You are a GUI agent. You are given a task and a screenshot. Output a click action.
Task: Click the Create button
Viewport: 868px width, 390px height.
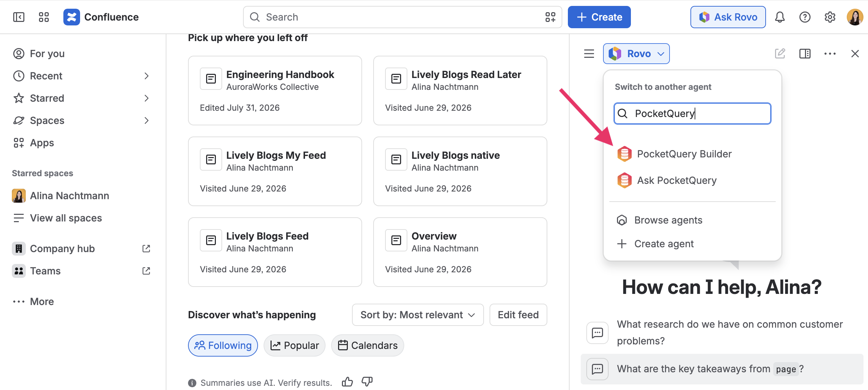[x=599, y=17]
